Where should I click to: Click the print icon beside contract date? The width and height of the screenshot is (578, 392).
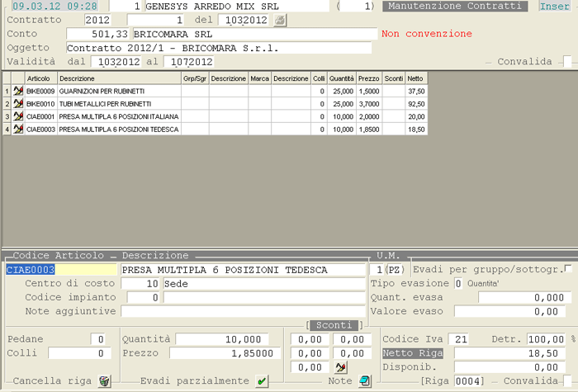pos(280,20)
